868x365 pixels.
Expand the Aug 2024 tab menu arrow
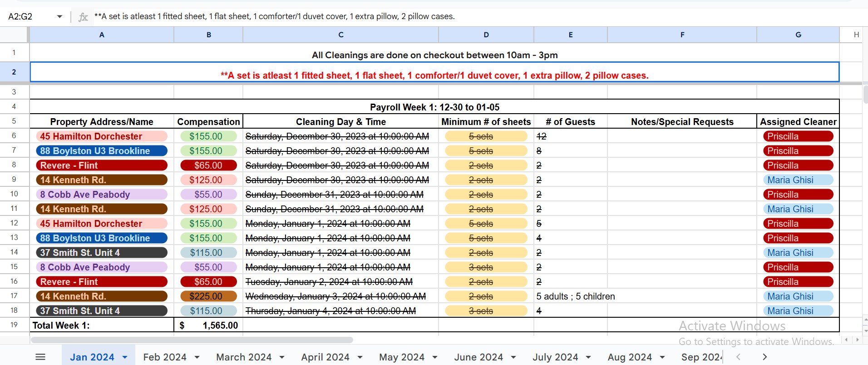coord(662,357)
